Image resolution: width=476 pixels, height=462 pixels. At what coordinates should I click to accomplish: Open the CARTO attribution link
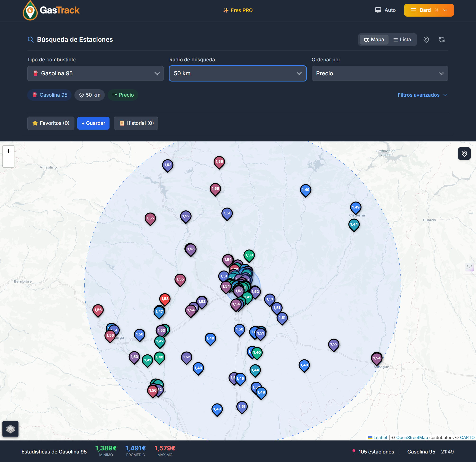click(x=467, y=438)
